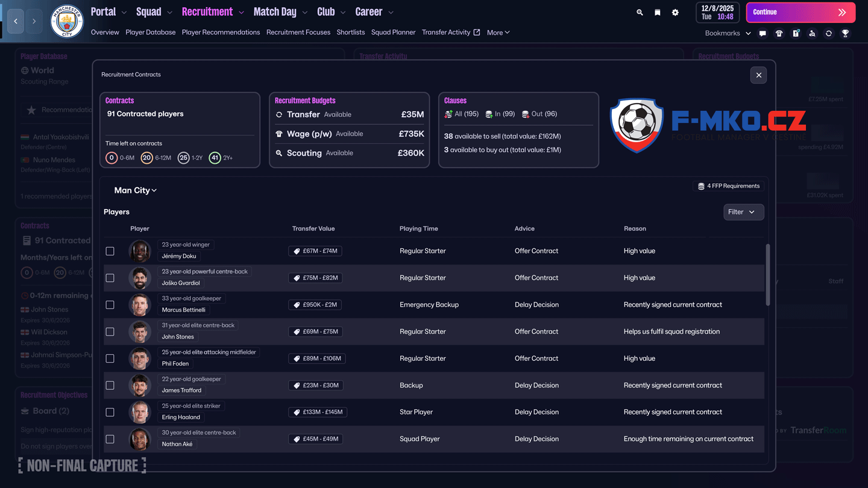Click the trophy shortcut icon
This screenshot has height=488, width=868.
[845, 34]
